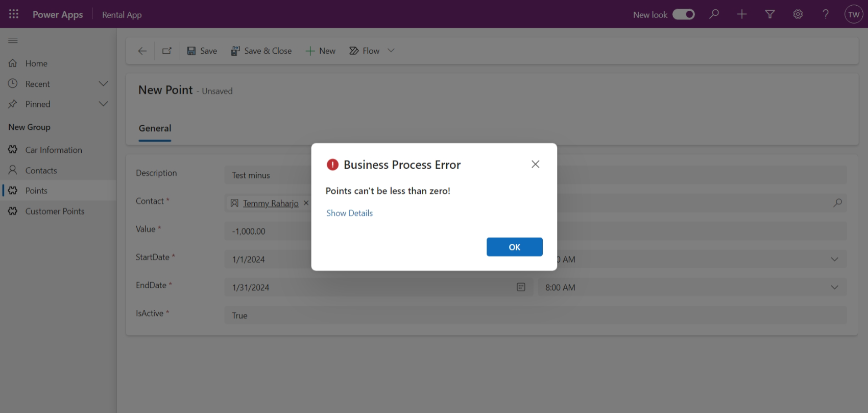The image size is (868, 413).
Task: Click the Car Information puzzle icon
Action: [x=13, y=149]
